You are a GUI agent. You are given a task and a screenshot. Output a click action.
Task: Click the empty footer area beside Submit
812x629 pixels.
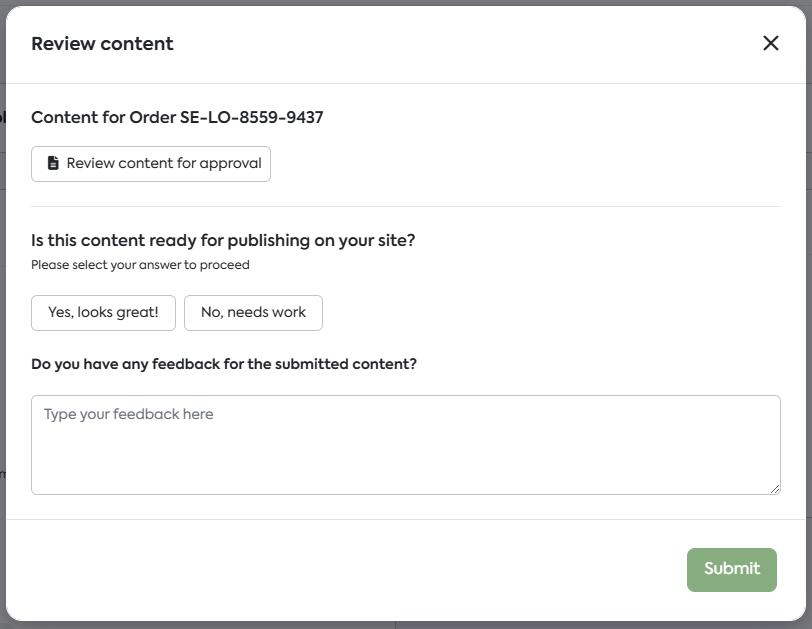point(350,569)
